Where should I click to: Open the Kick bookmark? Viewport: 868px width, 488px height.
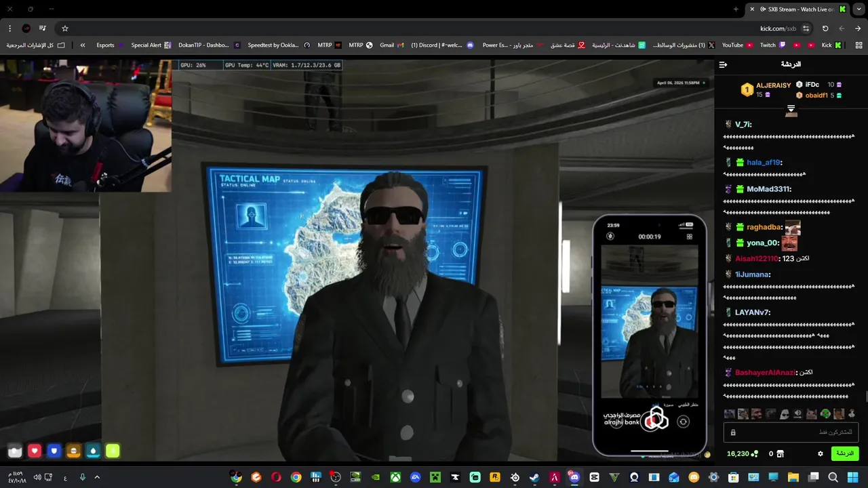(831, 45)
